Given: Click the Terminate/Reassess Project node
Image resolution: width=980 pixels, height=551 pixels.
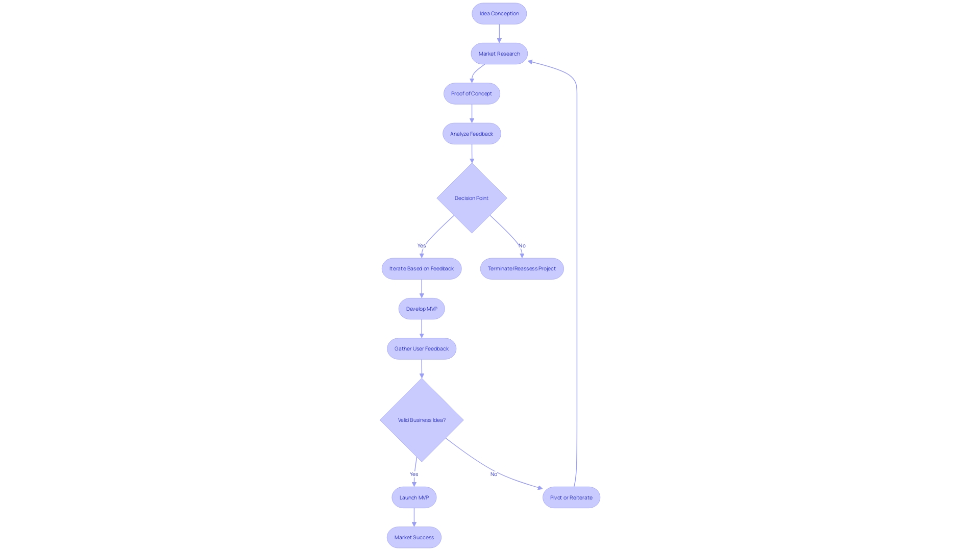Looking at the screenshot, I should click(x=522, y=268).
